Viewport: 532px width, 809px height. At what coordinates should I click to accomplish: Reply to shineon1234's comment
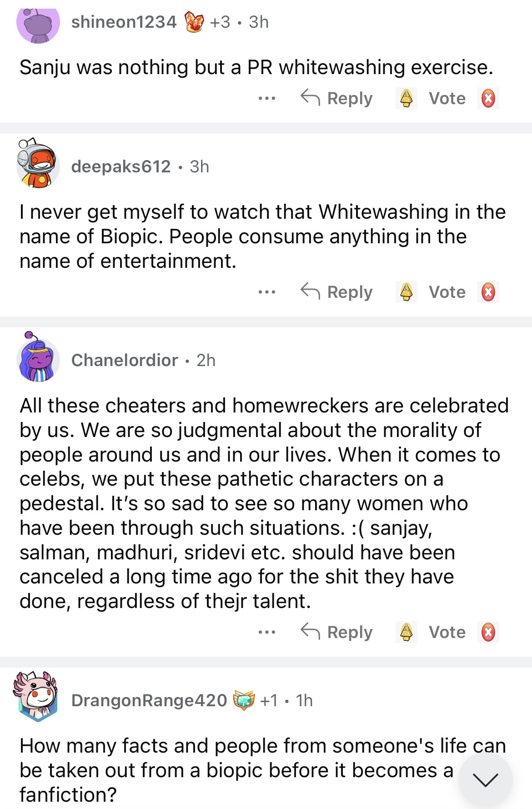pos(337,98)
